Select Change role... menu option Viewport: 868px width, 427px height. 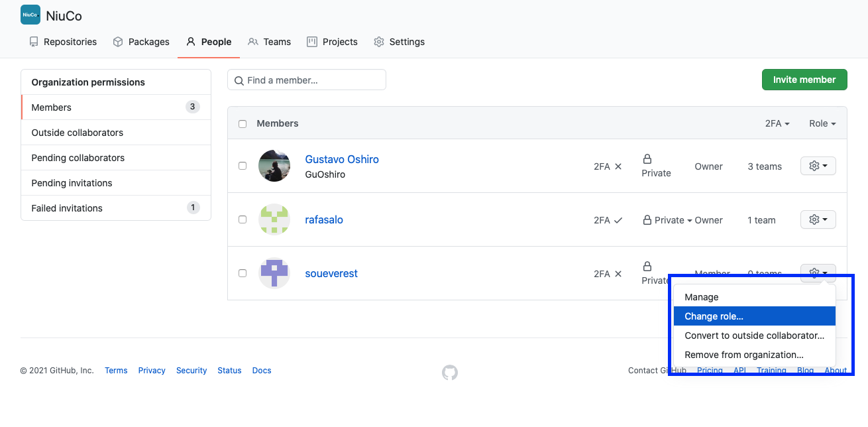point(755,316)
